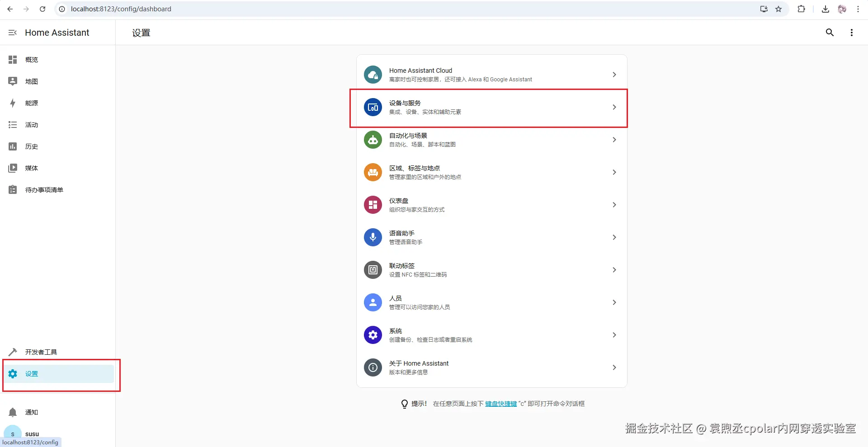Click the 人员 person icon
The width and height of the screenshot is (868, 447).
(x=373, y=302)
